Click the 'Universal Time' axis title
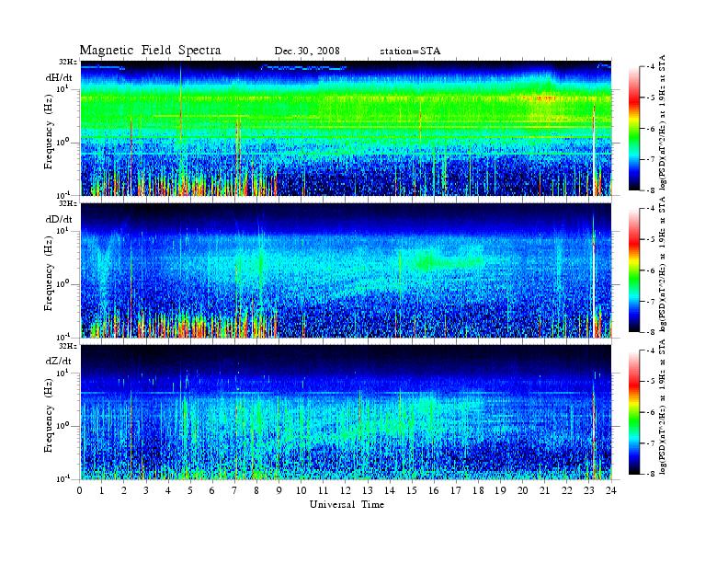Image resolution: width=728 pixels, height=563 pixels. [x=347, y=504]
